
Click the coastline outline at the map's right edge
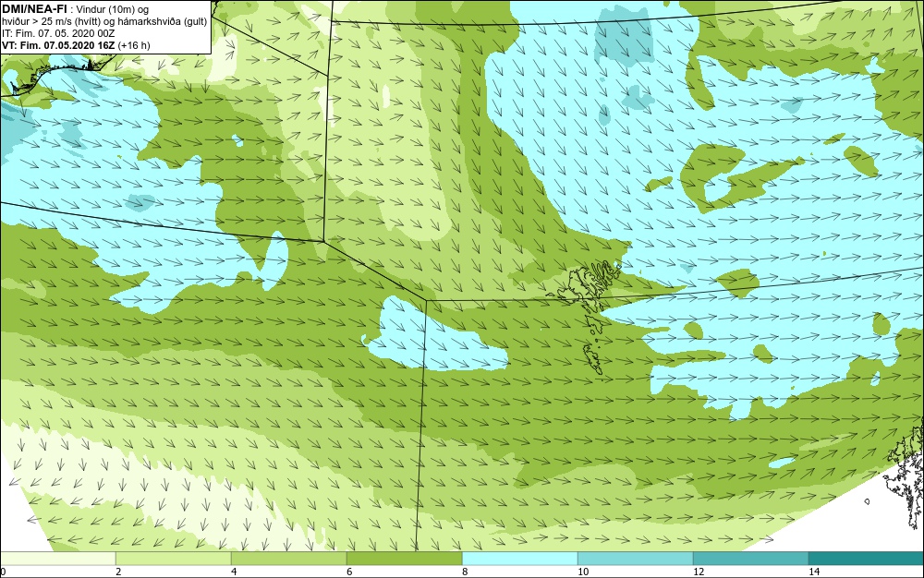(906, 474)
